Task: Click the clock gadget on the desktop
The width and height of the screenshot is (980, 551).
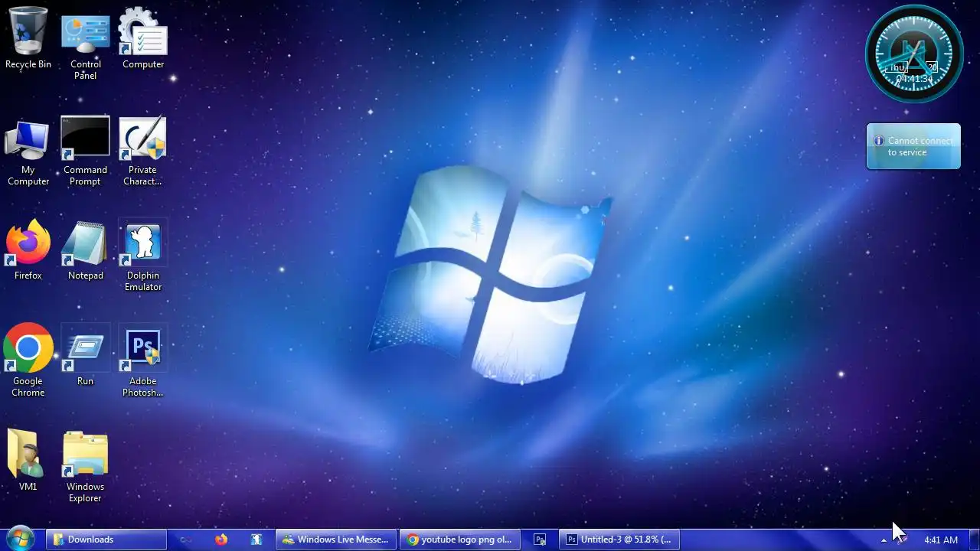Action: coord(914,54)
